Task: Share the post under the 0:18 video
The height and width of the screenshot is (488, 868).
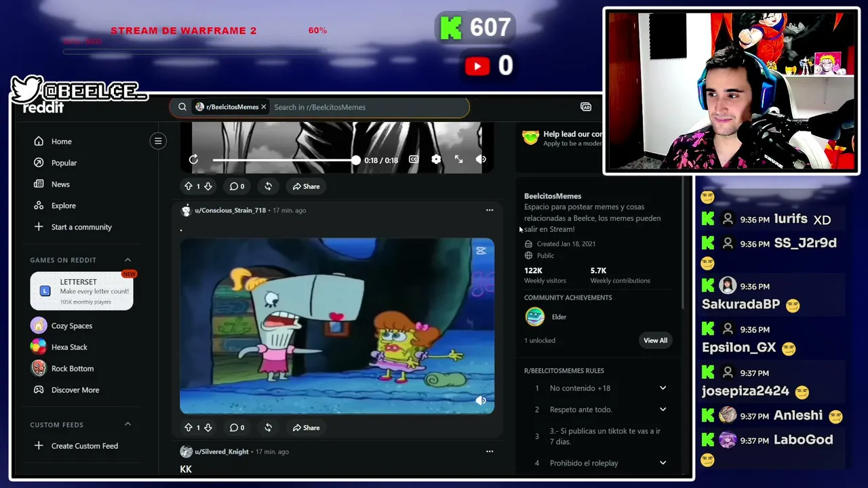Action: [x=307, y=186]
